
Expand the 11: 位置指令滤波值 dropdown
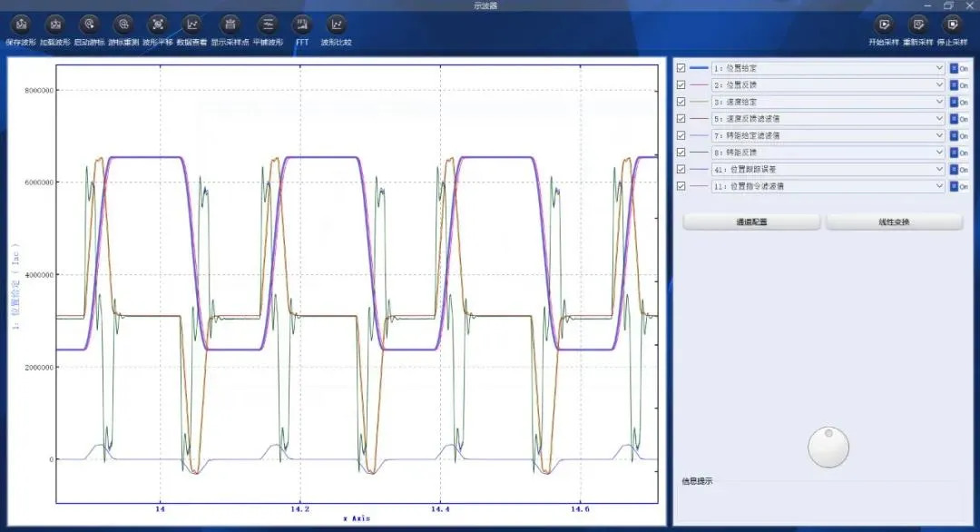tap(938, 186)
